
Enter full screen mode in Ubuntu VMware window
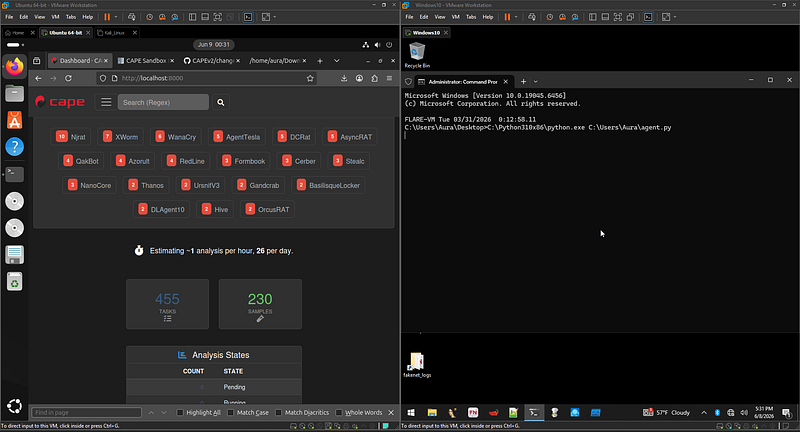[217, 17]
